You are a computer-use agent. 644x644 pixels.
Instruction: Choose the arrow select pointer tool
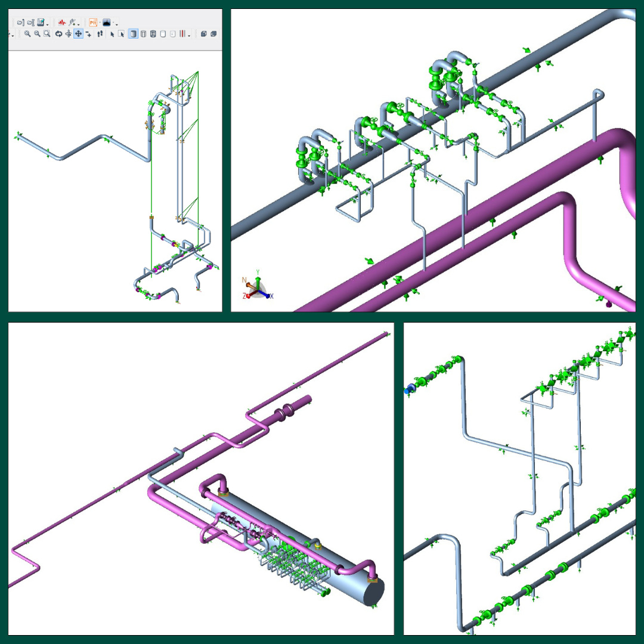(112, 34)
